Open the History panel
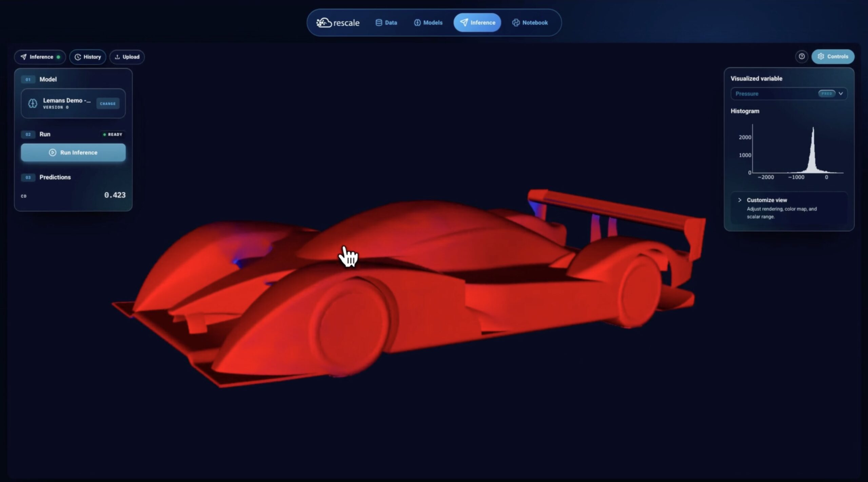This screenshot has height=482, width=868. coord(88,57)
